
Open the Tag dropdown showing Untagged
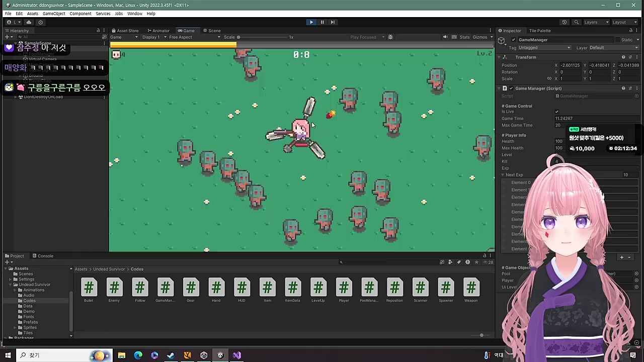coord(545,48)
